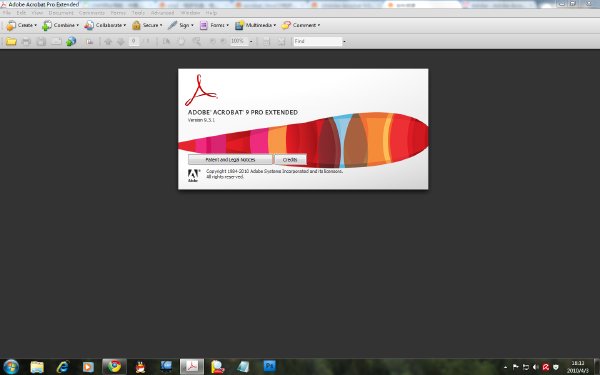Click the fit one full page icon
This screenshot has width=600, height=375.
(281, 41)
